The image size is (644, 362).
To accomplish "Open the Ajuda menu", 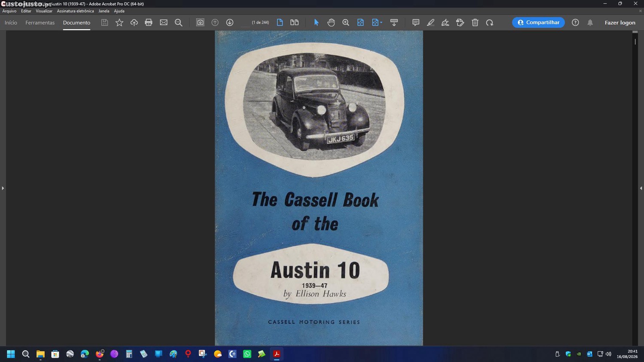I will pyautogui.click(x=119, y=11).
